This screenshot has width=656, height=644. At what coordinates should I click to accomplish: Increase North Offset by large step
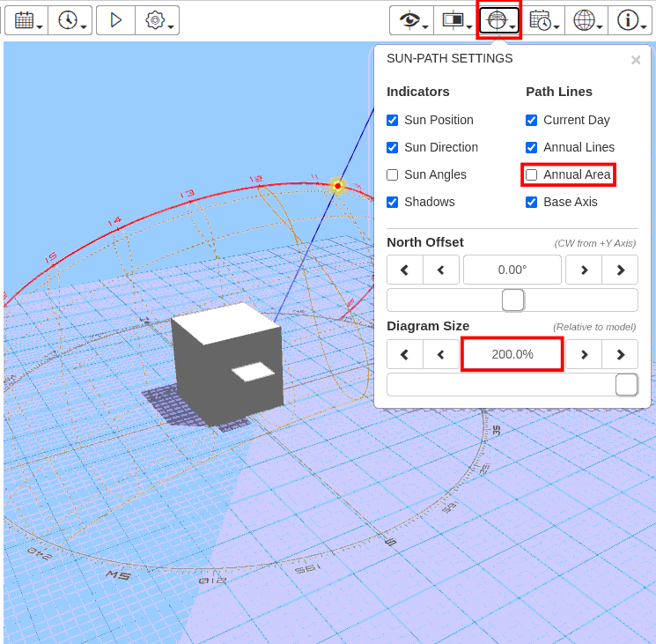620,270
